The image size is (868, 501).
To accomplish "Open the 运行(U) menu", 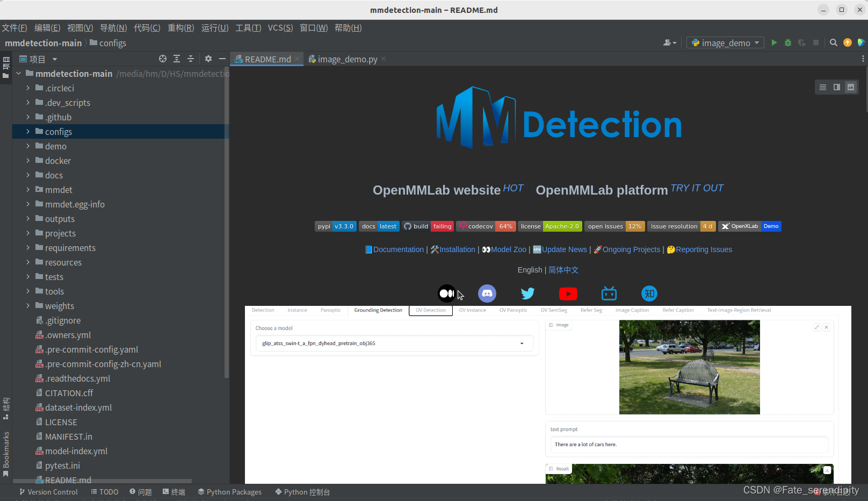I will click(x=215, y=27).
